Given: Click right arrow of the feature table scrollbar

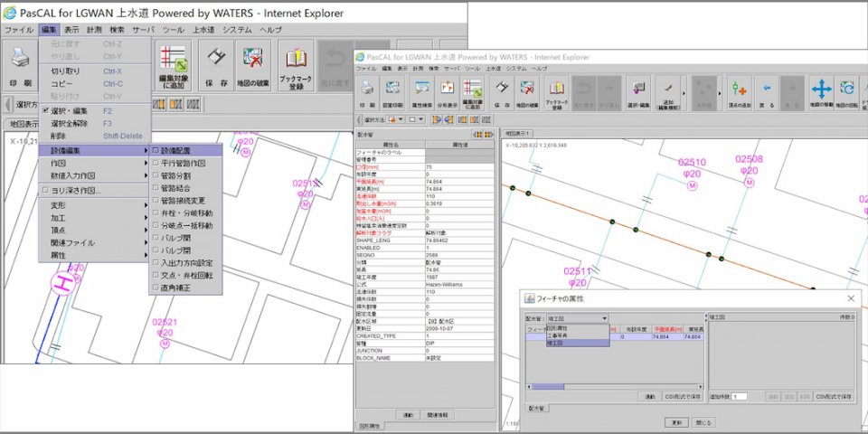Looking at the screenshot, I should tap(700, 386).
